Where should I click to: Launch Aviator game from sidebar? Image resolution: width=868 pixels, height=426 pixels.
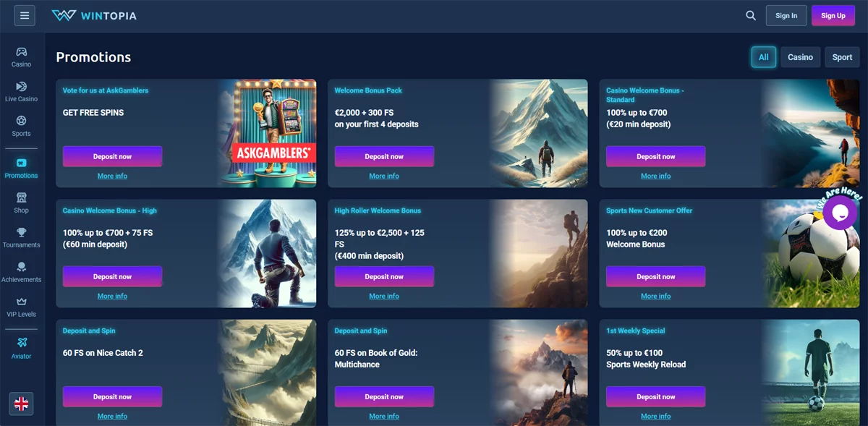[22, 348]
